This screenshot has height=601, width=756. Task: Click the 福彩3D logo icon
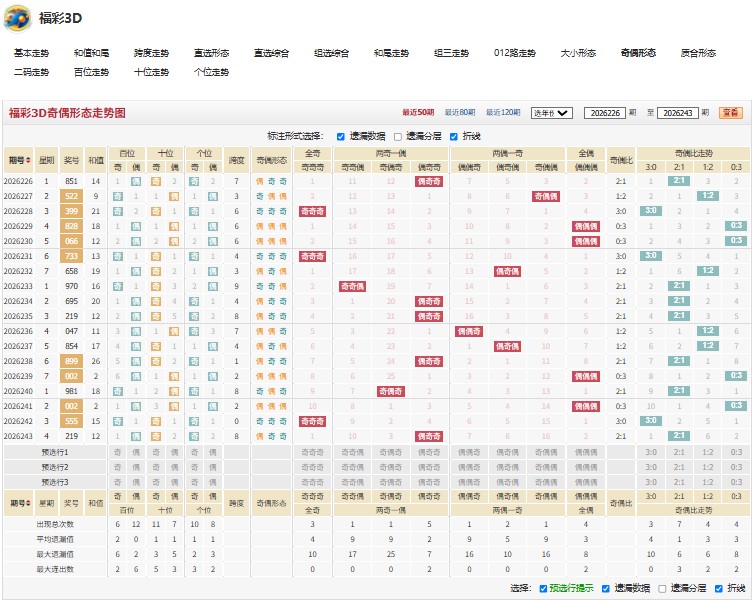click(17, 18)
